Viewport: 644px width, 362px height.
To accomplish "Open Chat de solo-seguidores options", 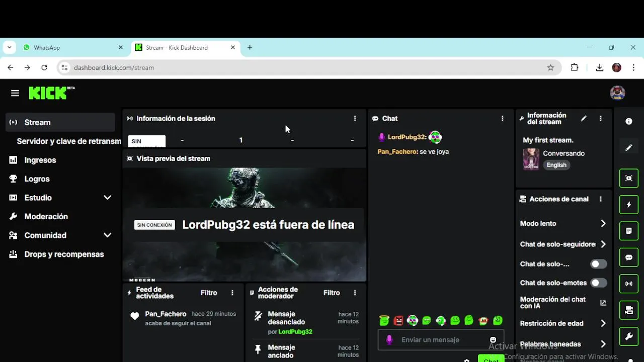I will pos(563,244).
